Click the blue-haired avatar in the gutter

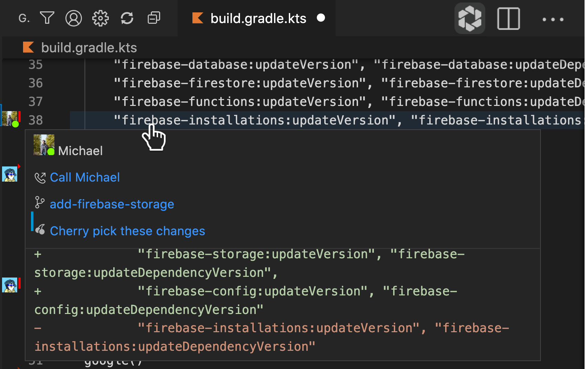pos(10,174)
